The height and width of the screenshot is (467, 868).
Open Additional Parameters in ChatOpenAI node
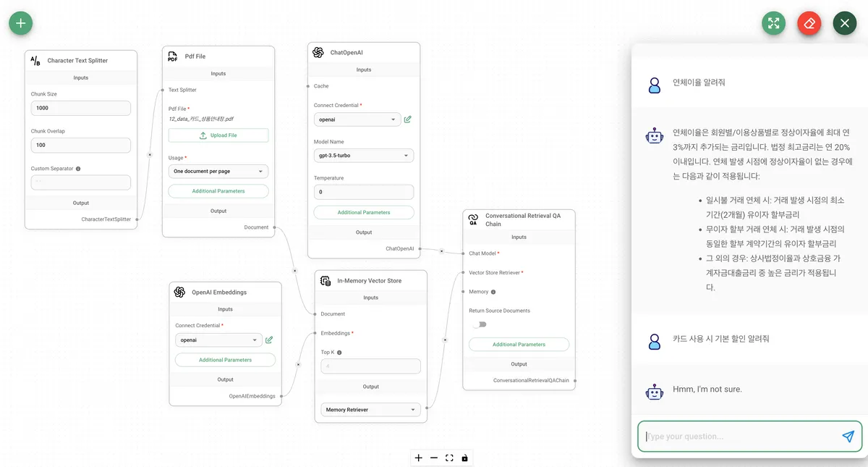coord(363,212)
